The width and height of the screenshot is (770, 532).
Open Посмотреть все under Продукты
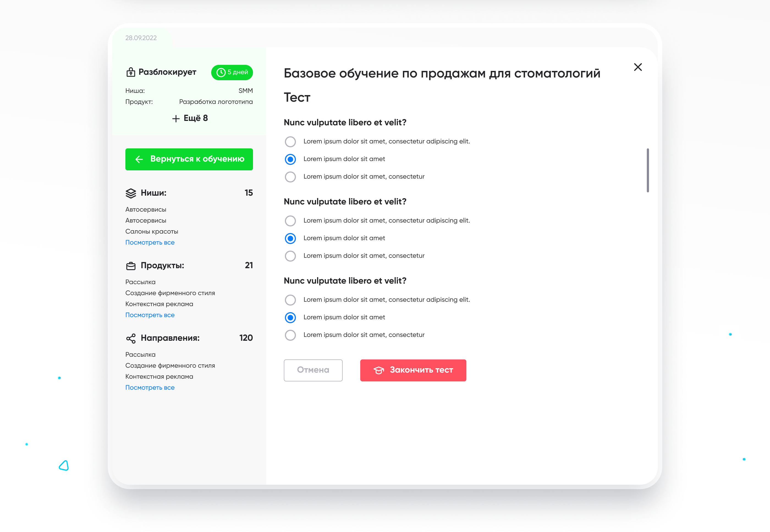click(x=150, y=315)
